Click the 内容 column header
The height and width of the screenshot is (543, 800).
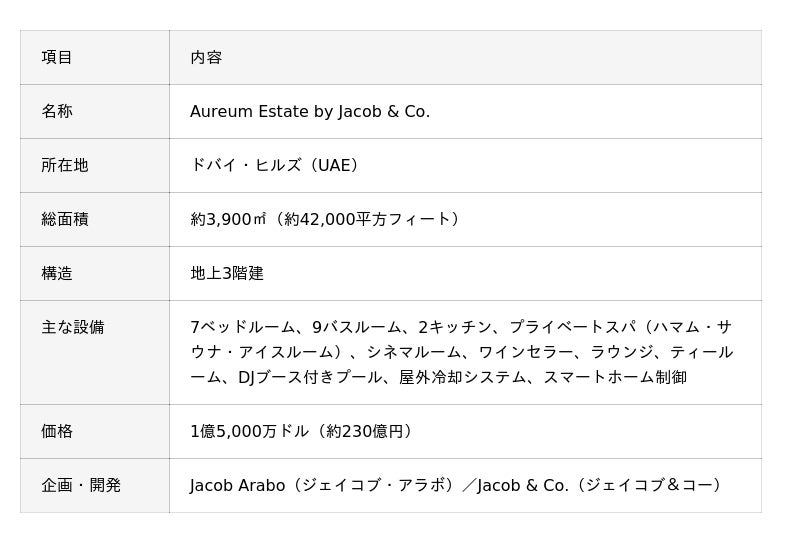[206, 57]
